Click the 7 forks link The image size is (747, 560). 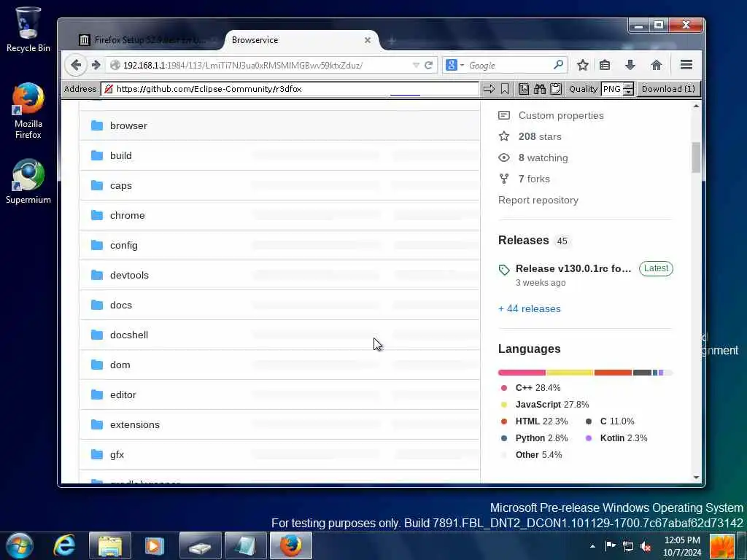[534, 179]
